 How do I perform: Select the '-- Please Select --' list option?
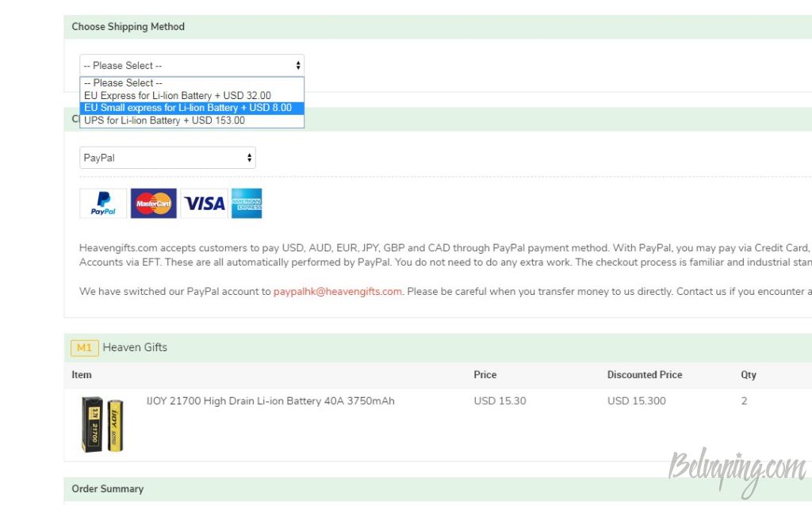pyautogui.click(x=192, y=83)
